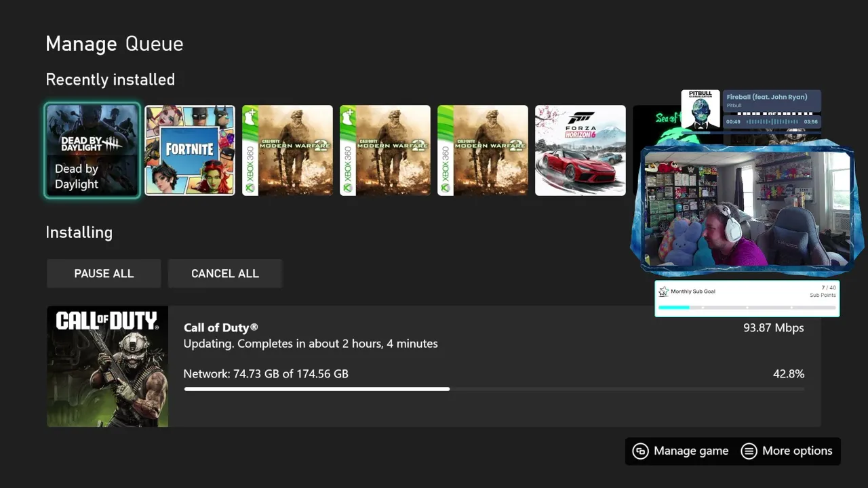Viewport: 868px width, 488px height.
Task: Click the streamer webcam overlay
Action: pos(747,208)
